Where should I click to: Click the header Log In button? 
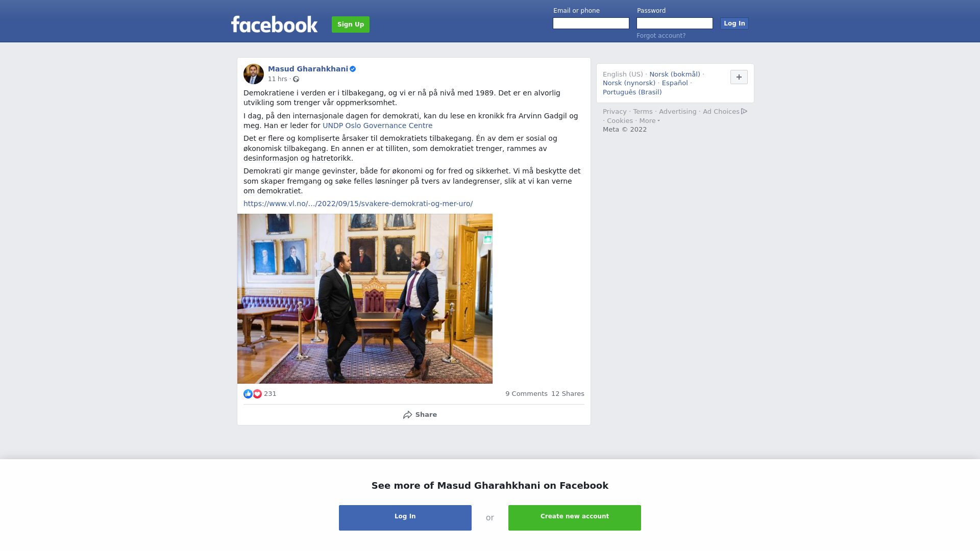pos(734,23)
